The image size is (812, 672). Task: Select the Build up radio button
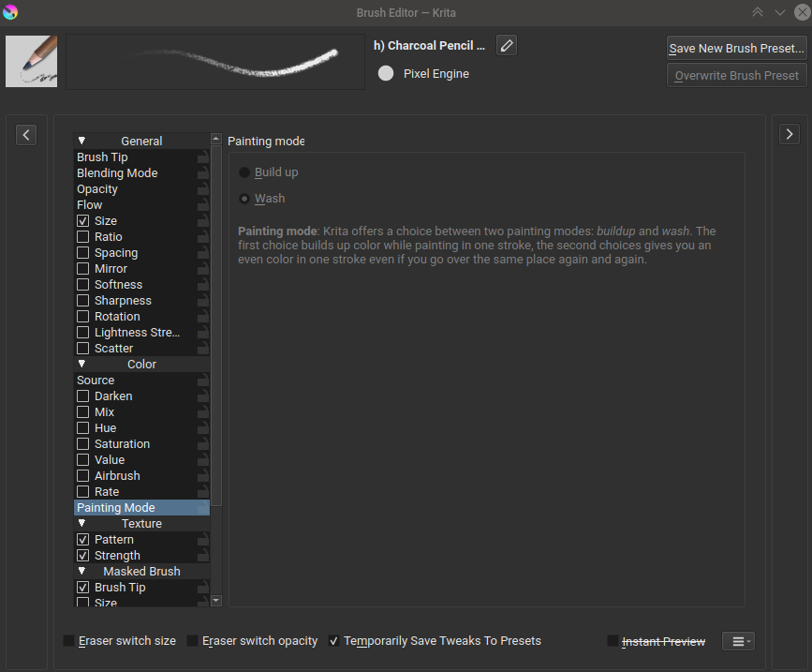pos(244,172)
